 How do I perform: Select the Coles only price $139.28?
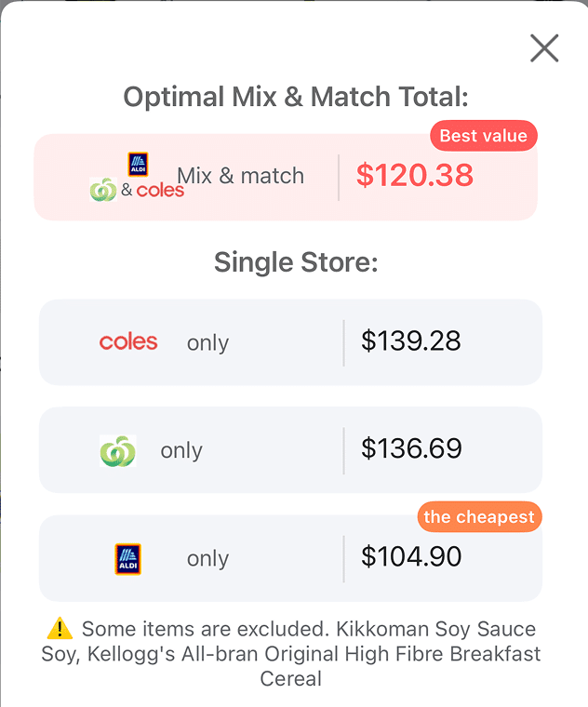[411, 340]
